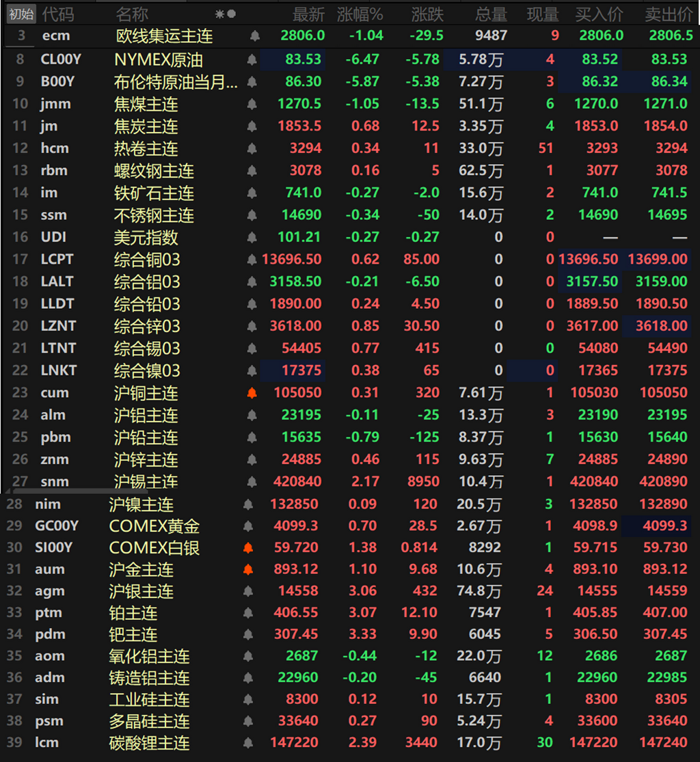Click the alert bell for 布伦特原油当月
Screen dimensions: 700x762
point(252,81)
